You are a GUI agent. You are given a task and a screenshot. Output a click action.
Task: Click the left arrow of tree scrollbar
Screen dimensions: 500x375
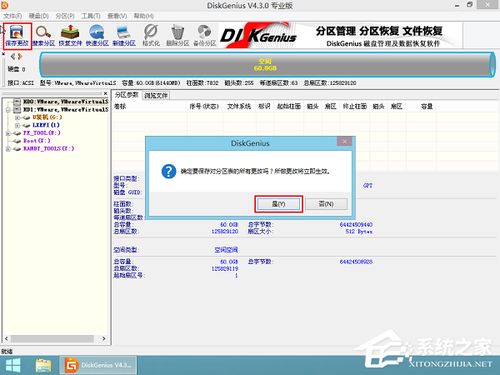(7, 339)
